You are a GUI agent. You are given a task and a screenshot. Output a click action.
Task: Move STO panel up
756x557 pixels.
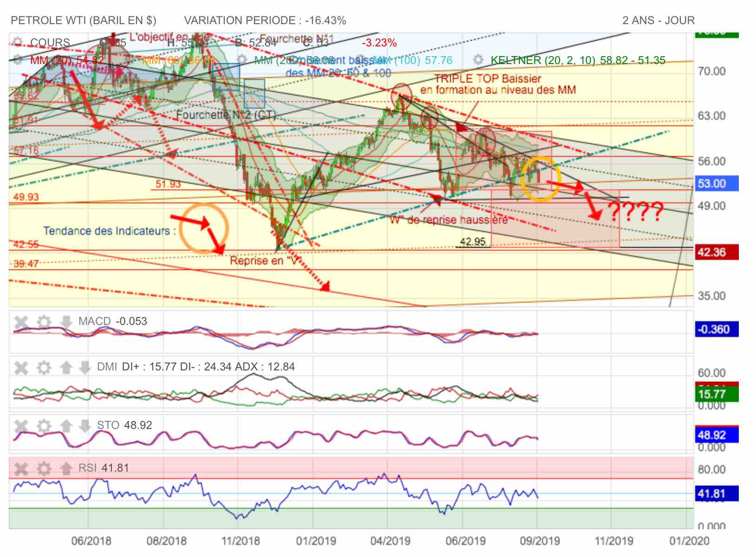(x=66, y=426)
